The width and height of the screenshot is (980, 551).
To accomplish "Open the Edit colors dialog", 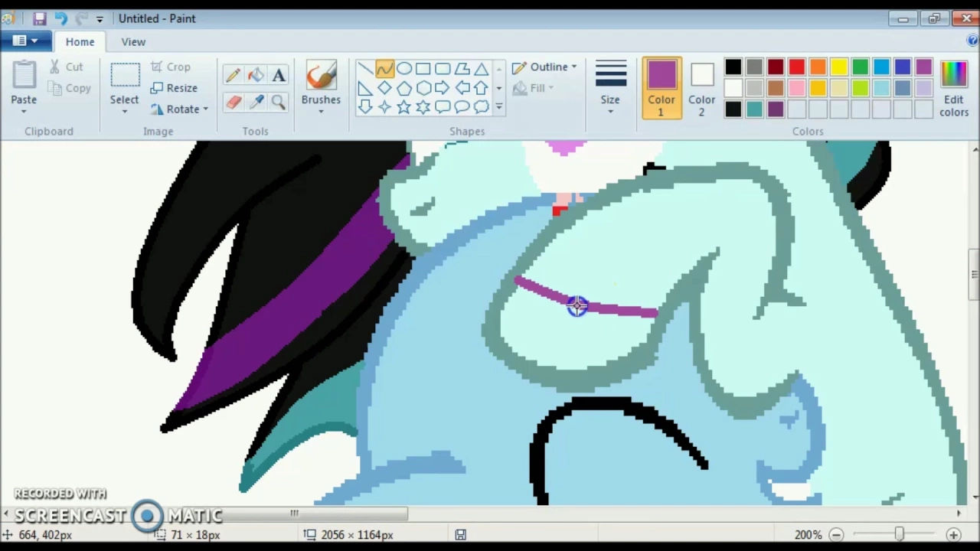I will click(954, 88).
